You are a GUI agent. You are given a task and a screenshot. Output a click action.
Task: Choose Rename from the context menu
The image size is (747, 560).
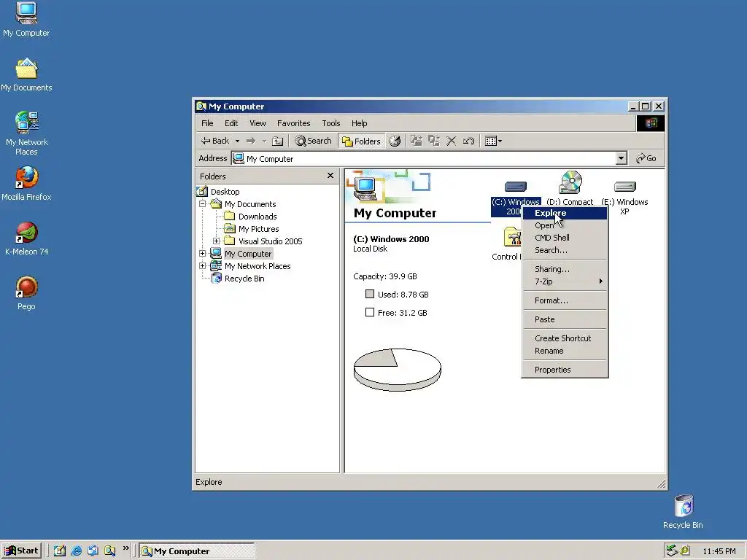(x=565, y=351)
